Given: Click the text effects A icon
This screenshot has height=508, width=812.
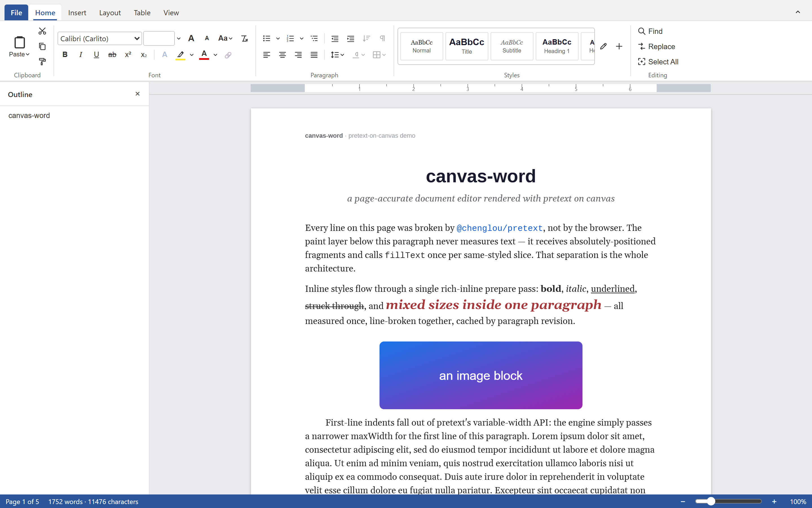Looking at the screenshot, I should click(x=164, y=54).
